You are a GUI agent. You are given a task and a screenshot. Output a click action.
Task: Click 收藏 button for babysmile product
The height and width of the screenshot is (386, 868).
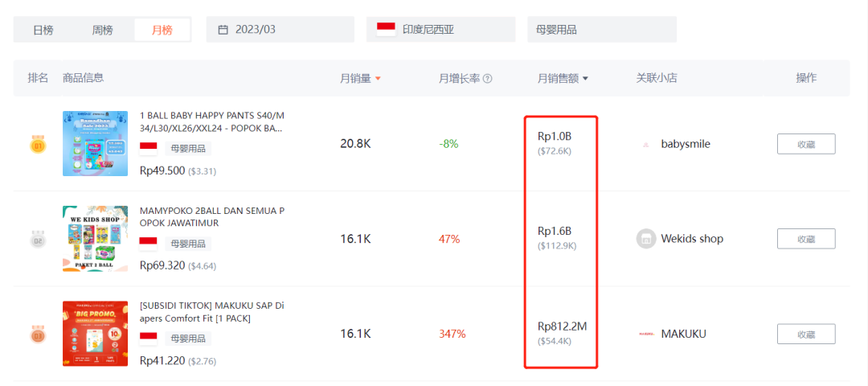tap(805, 144)
